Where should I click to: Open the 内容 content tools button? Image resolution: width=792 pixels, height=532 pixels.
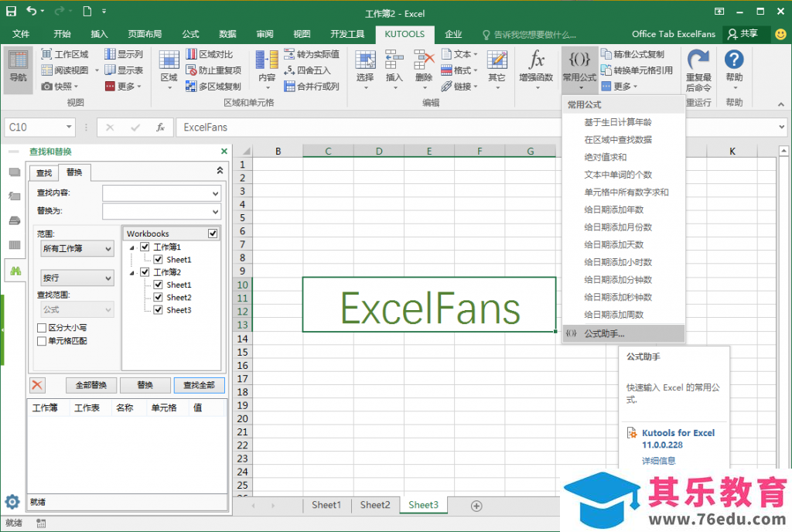click(x=267, y=69)
